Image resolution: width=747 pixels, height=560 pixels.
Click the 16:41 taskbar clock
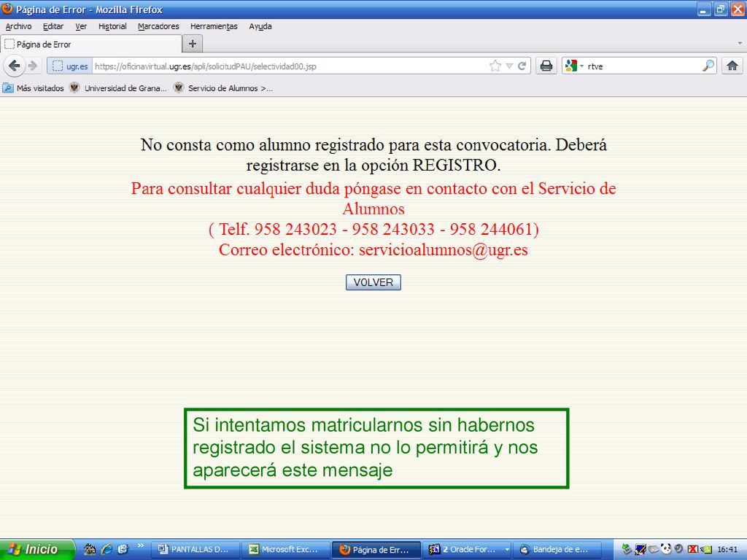point(727,550)
